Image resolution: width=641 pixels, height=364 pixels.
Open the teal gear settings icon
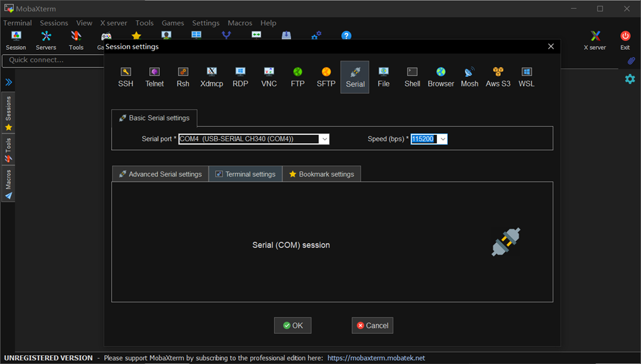pyautogui.click(x=630, y=79)
